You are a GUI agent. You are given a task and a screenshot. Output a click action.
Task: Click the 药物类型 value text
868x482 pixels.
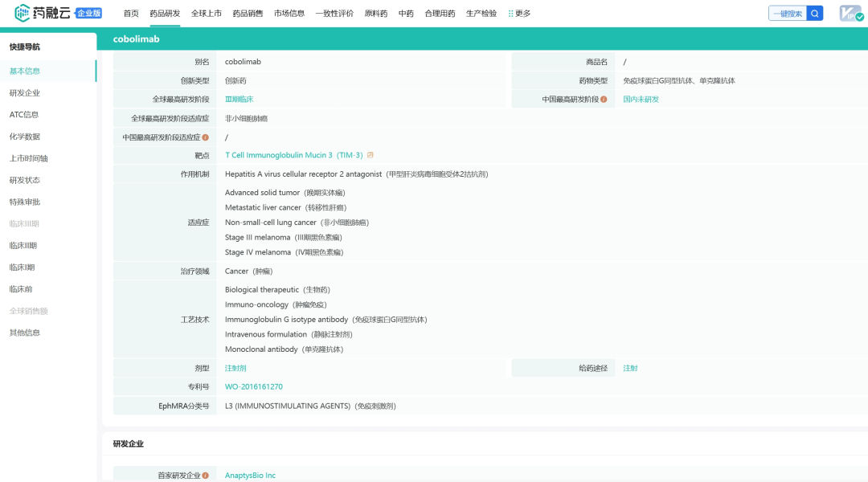pyautogui.click(x=679, y=81)
